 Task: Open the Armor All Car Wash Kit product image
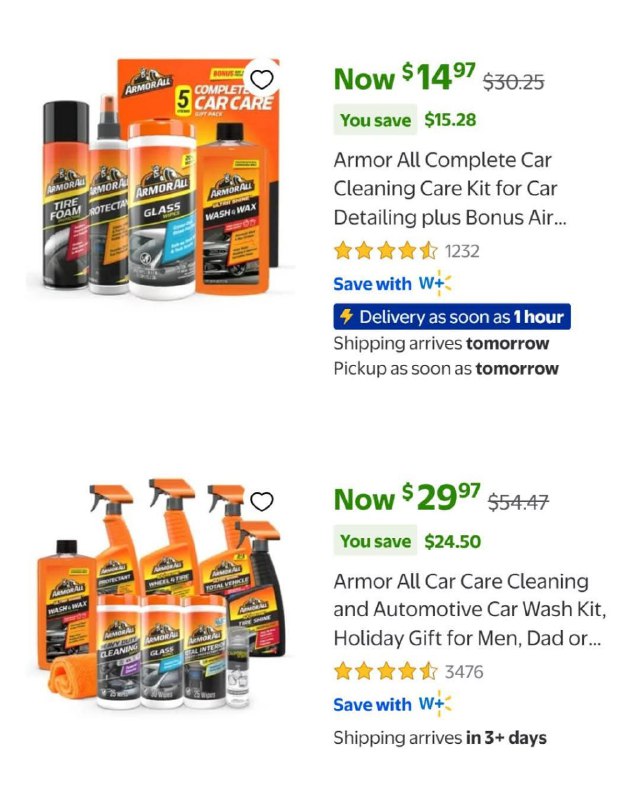click(x=161, y=594)
